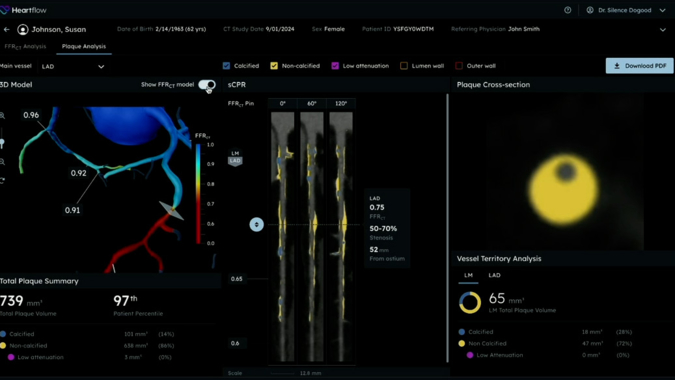Select the 60° sCPR view header
This screenshot has height=380, width=675.
click(312, 104)
